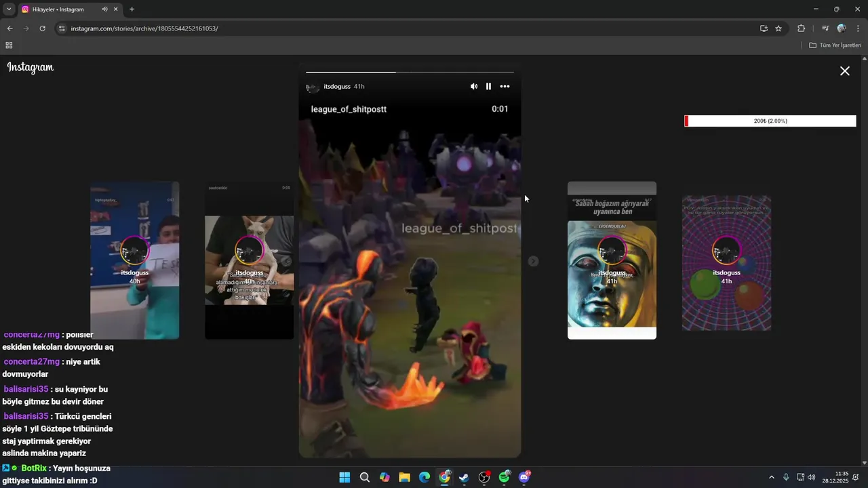Click the forward navigation arrow
This screenshot has height=488, width=868.
tap(26, 28)
